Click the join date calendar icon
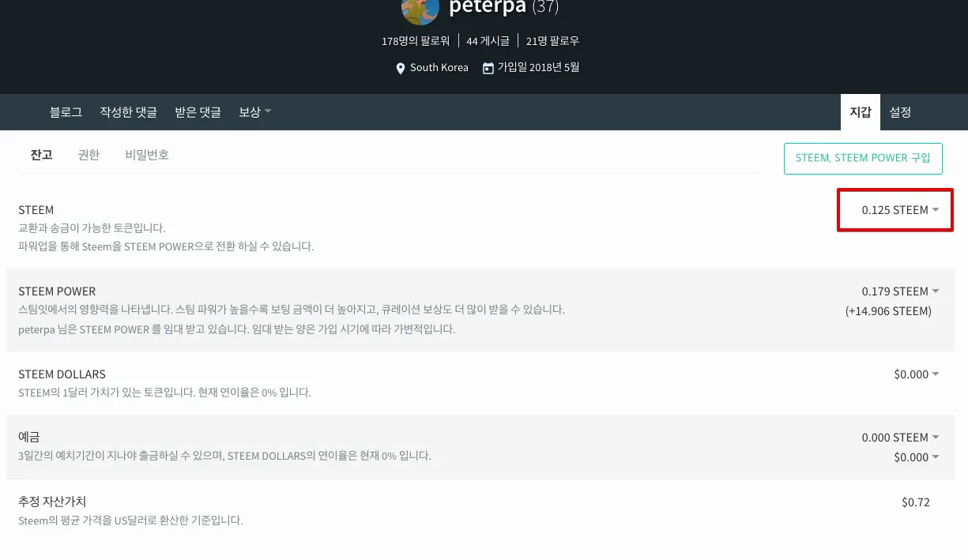 coord(488,68)
